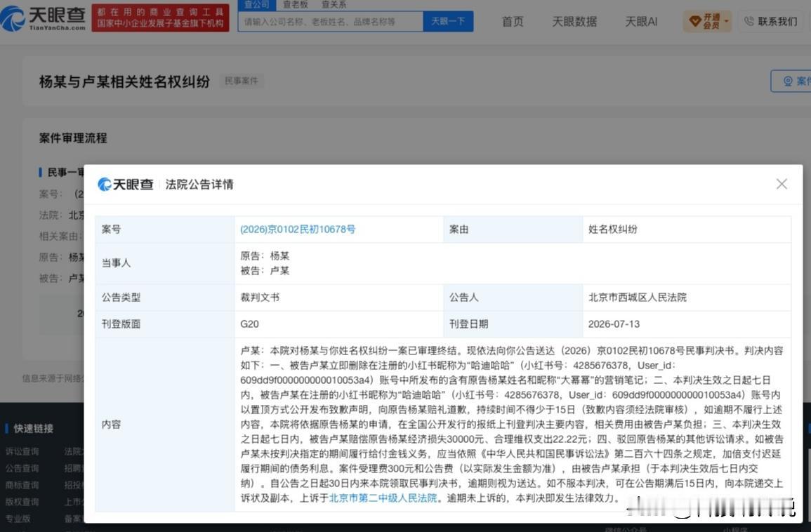Screen dimensions: 811x532
Task: Click the 杨某与卢某相关姓名权纠纷 page heading
Action: pyautogui.click(x=125, y=81)
